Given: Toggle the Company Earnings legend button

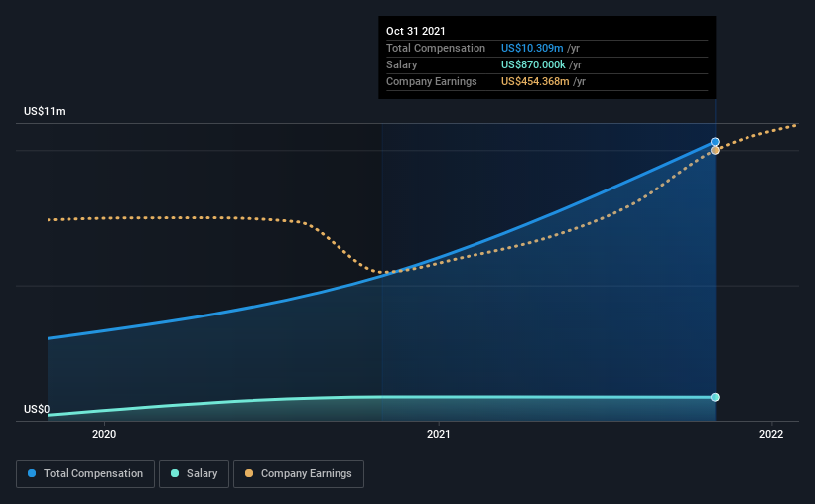Looking at the screenshot, I should 299,474.
